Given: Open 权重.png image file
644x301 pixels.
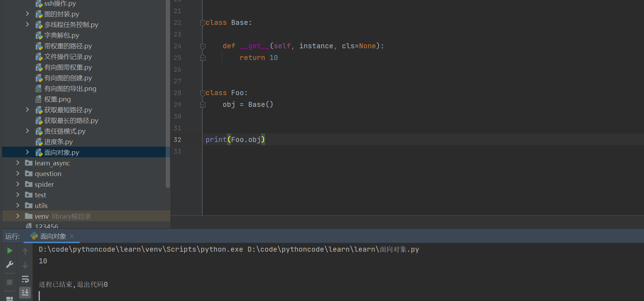Looking at the screenshot, I should (x=58, y=99).
